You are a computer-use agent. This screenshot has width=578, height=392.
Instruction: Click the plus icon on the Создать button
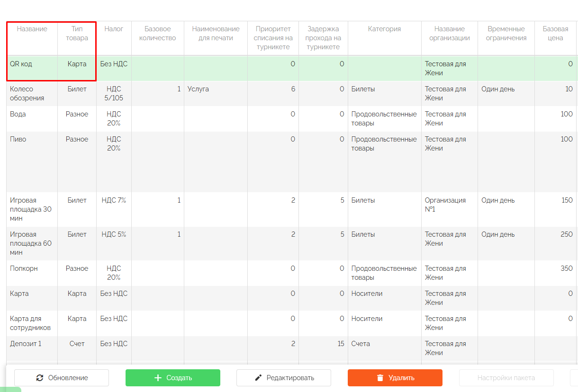158,378
